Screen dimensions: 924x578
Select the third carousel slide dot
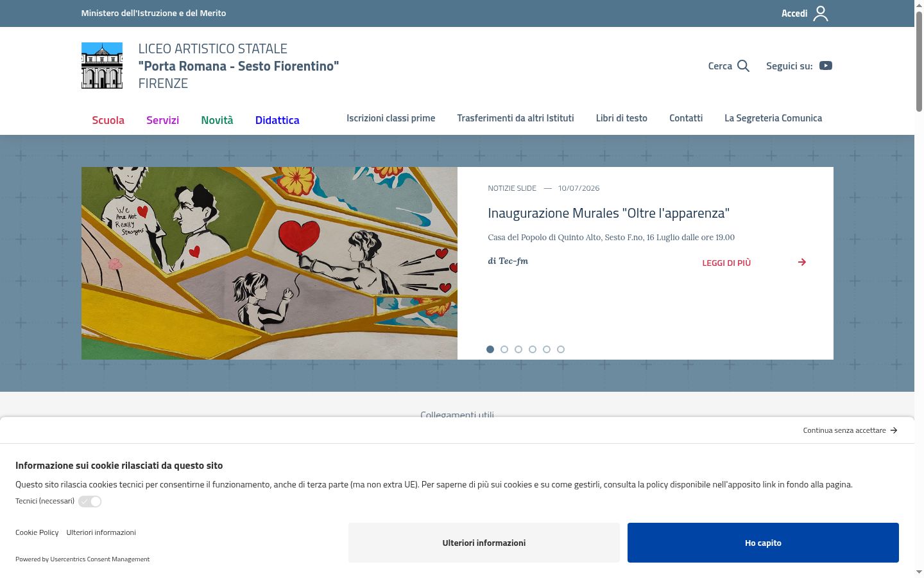(x=518, y=349)
